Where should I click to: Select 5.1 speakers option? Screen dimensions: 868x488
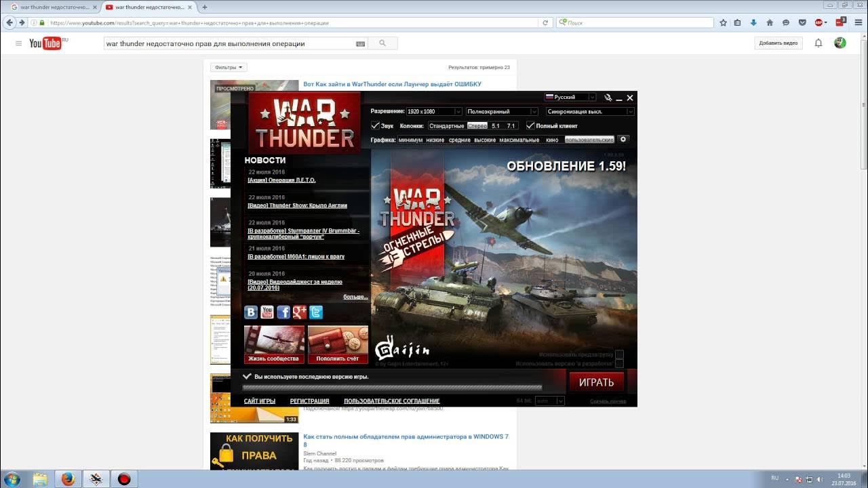pos(496,126)
